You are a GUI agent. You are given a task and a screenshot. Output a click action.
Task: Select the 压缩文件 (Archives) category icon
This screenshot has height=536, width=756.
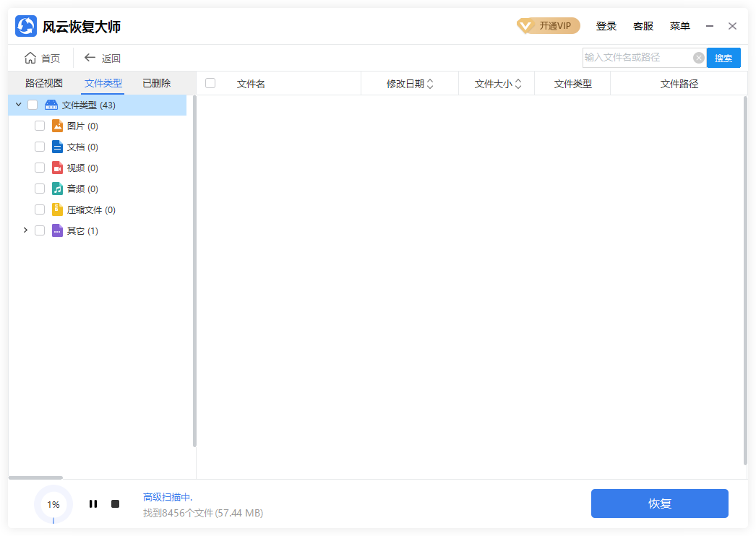[x=58, y=209]
